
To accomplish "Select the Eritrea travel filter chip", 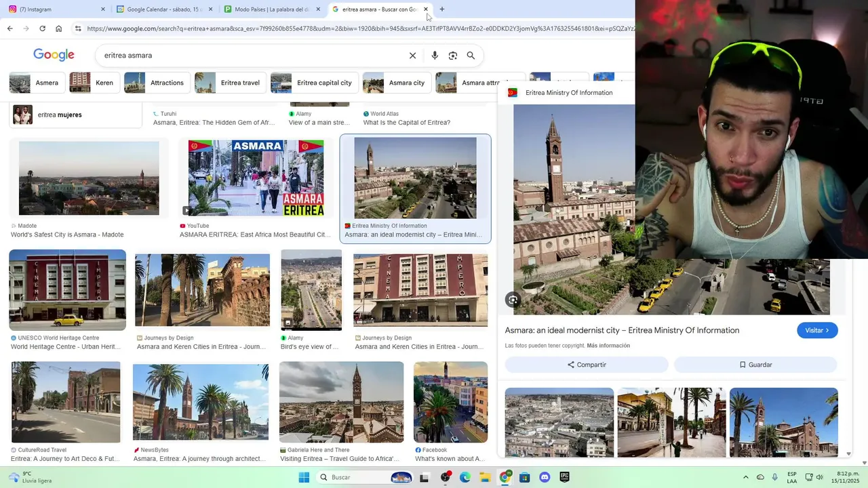I will pyautogui.click(x=231, y=83).
